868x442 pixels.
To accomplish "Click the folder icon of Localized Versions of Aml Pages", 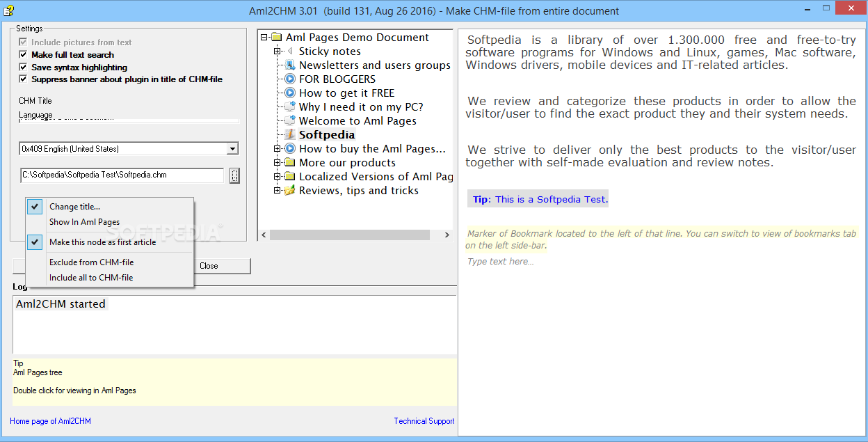I will [x=290, y=177].
